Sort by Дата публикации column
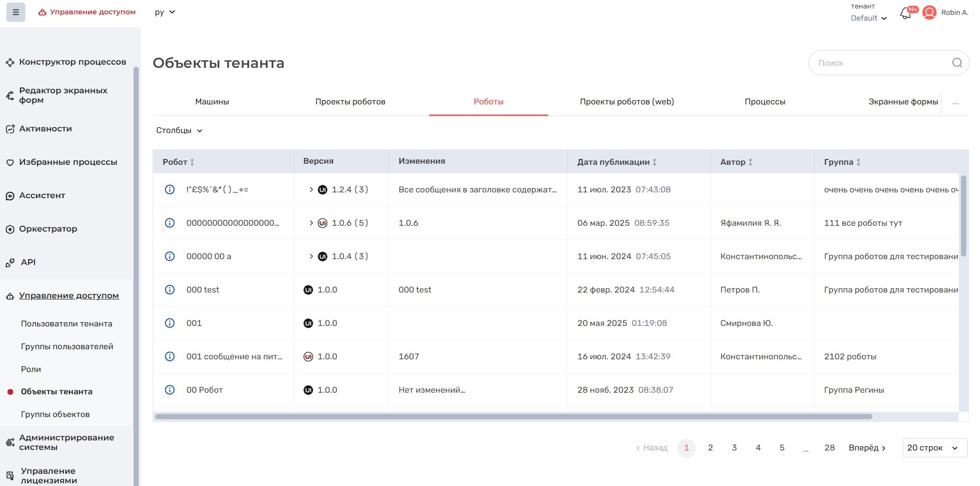Screen dimensions: 980x486 pyautogui.click(x=654, y=162)
